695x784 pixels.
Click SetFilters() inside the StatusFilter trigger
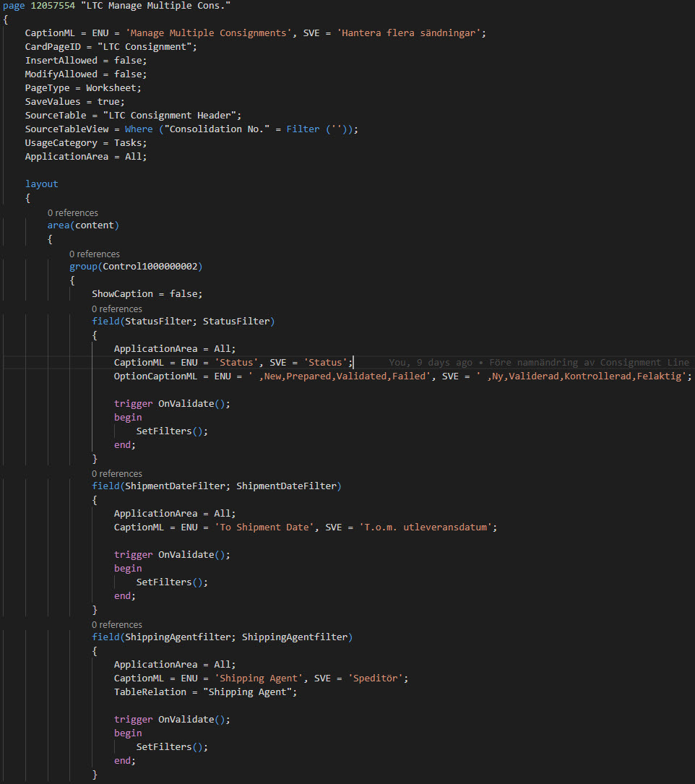[x=165, y=431]
